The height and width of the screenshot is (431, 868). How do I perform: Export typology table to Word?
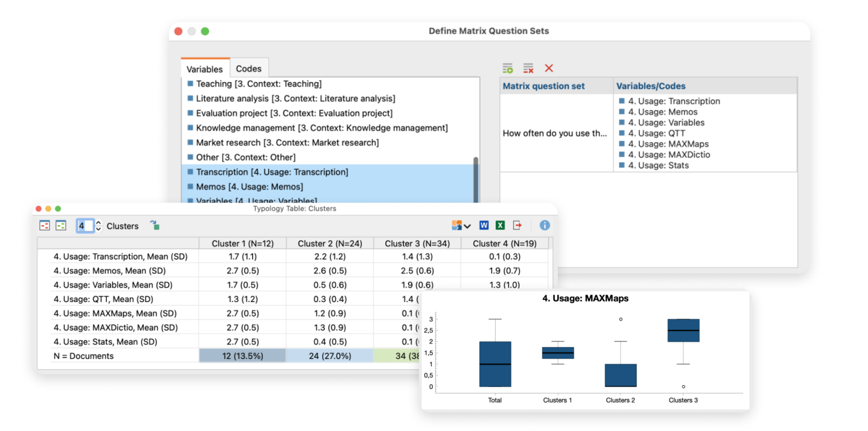(484, 226)
